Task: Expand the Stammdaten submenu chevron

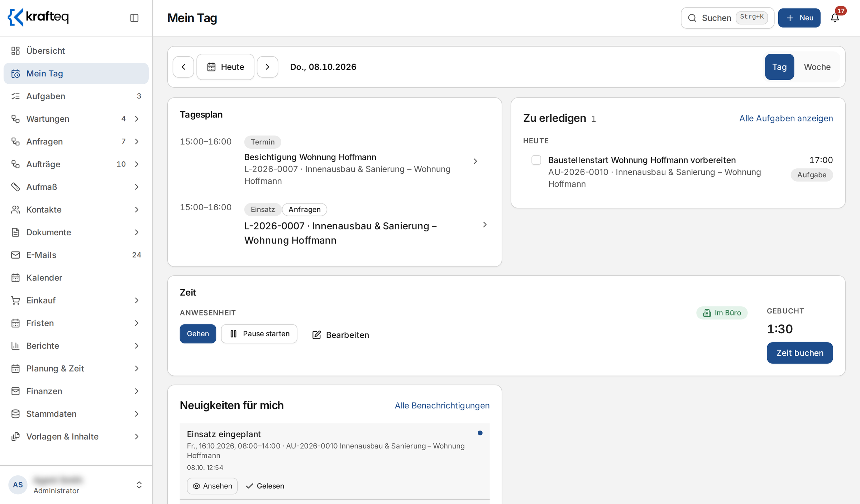Action: click(x=137, y=414)
